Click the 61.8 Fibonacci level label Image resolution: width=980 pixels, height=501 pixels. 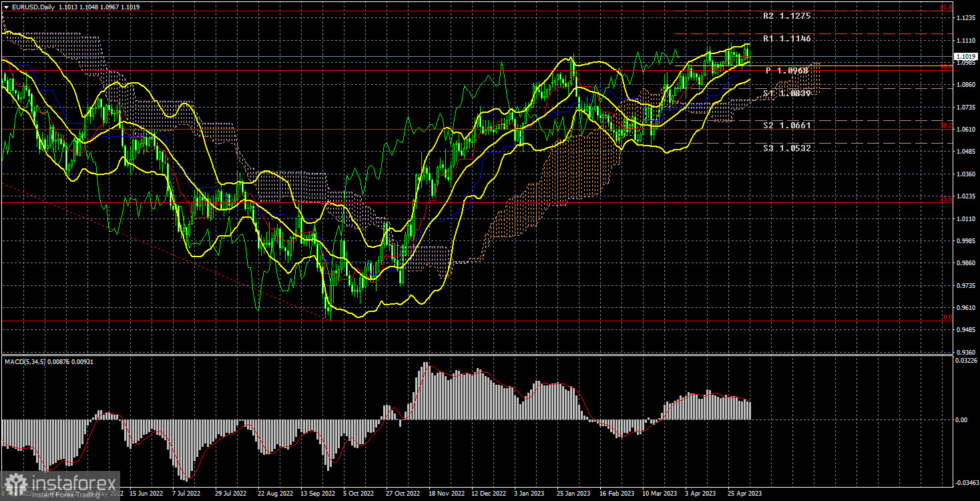(946, 7)
